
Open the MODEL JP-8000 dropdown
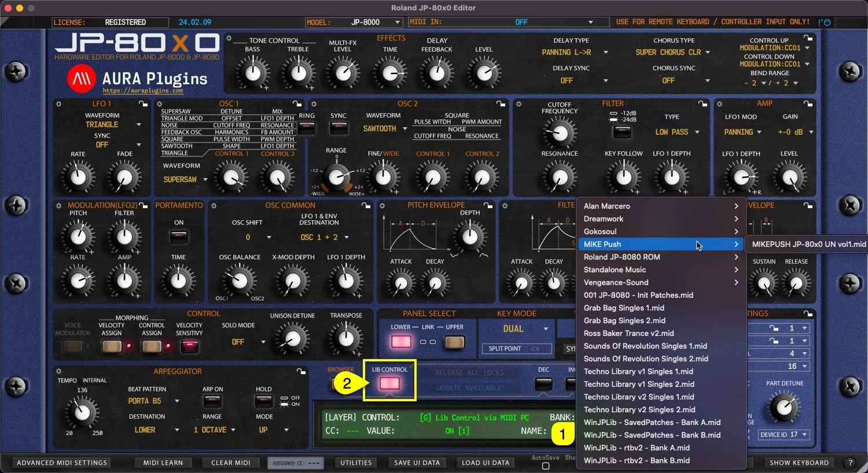click(x=374, y=22)
